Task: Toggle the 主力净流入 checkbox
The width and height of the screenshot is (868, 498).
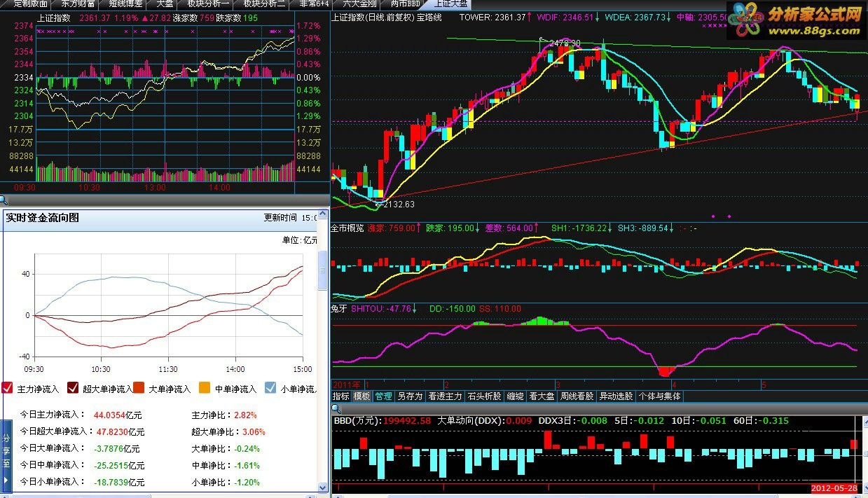Action: 8,388
